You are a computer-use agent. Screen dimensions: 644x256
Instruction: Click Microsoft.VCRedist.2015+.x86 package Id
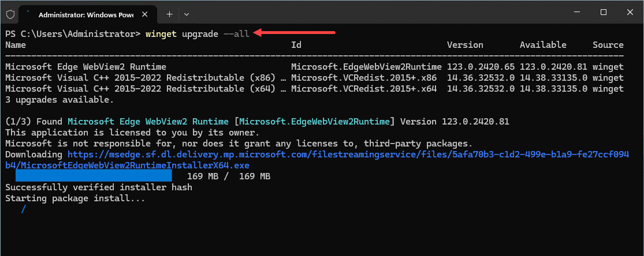point(364,77)
